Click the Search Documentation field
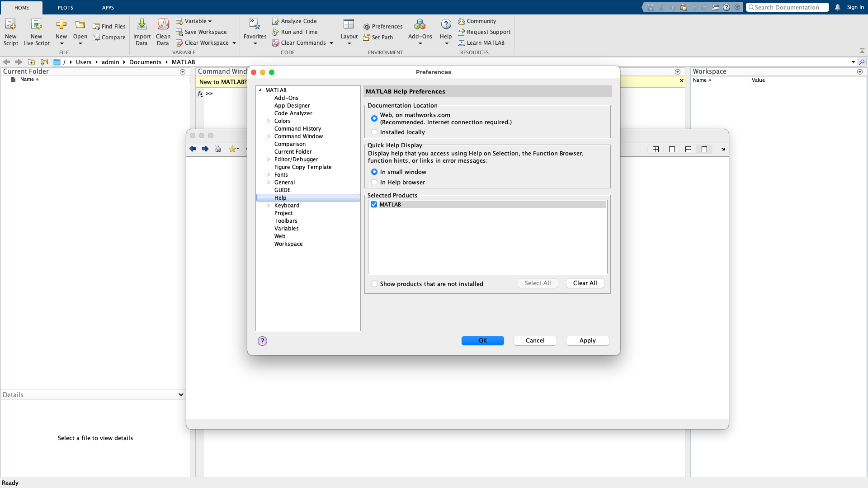The width and height of the screenshot is (868, 488). coord(787,7)
